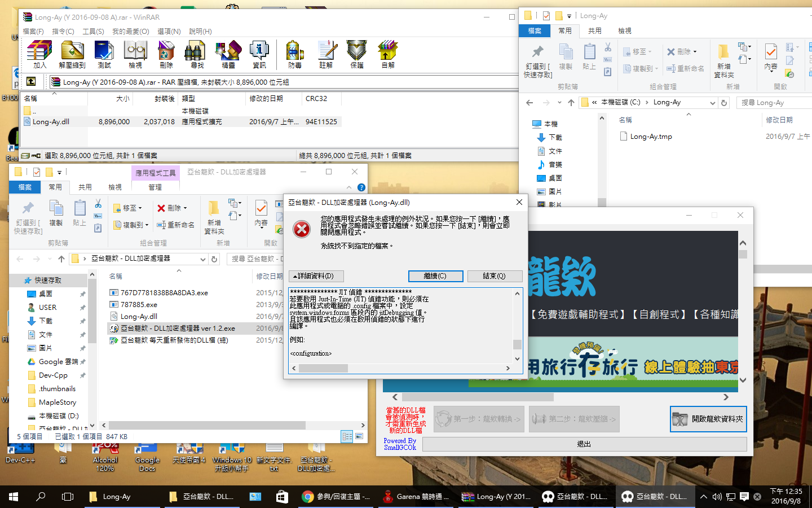Click the WinRAR Add (加入) toolbar icon
This screenshot has width=812, height=508.
point(39,55)
